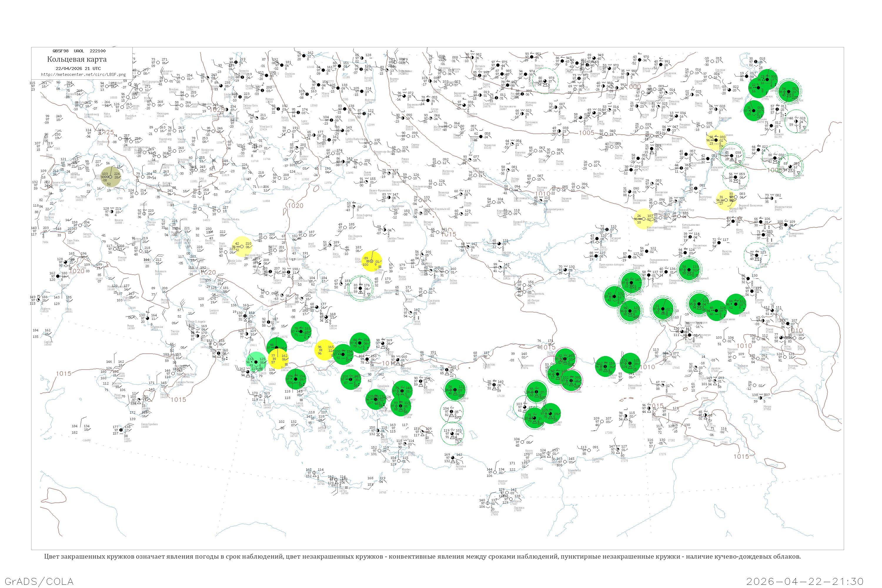
Task: Click the 1025 isobar label near Strasbourg
Action: (x=107, y=132)
